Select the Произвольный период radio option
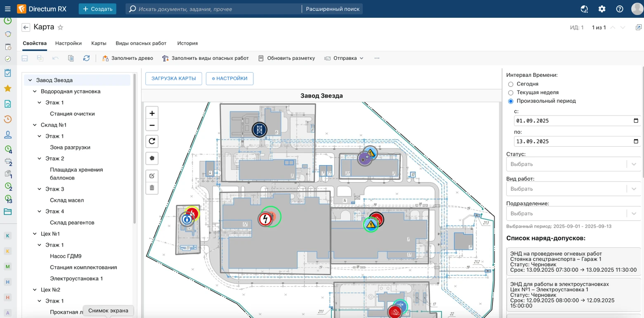Viewport: 644px width, 318px height. pyautogui.click(x=511, y=101)
